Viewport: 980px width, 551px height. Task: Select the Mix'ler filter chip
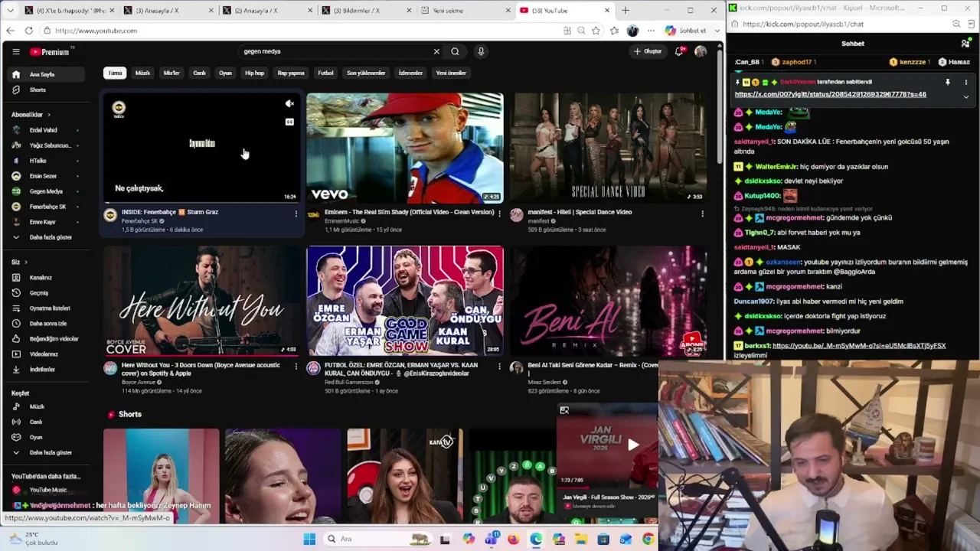pyautogui.click(x=171, y=73)
